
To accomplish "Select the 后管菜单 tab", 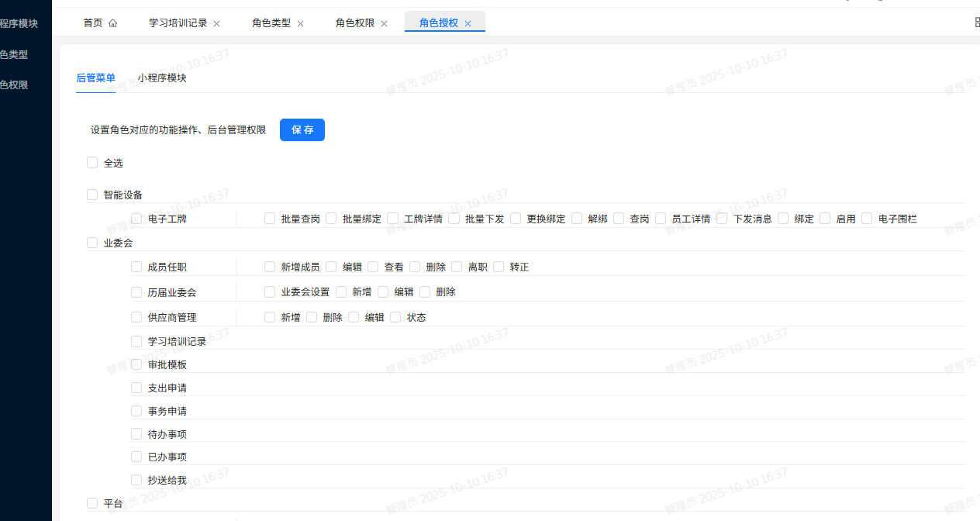I will [95, 78].
